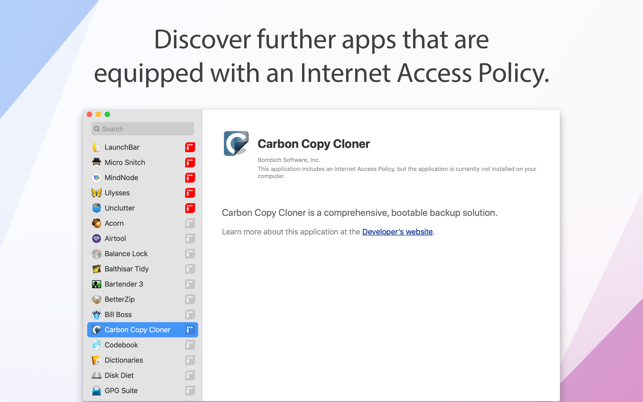Click the Codebook app icon
643x402 pixels.
[96, 345]
